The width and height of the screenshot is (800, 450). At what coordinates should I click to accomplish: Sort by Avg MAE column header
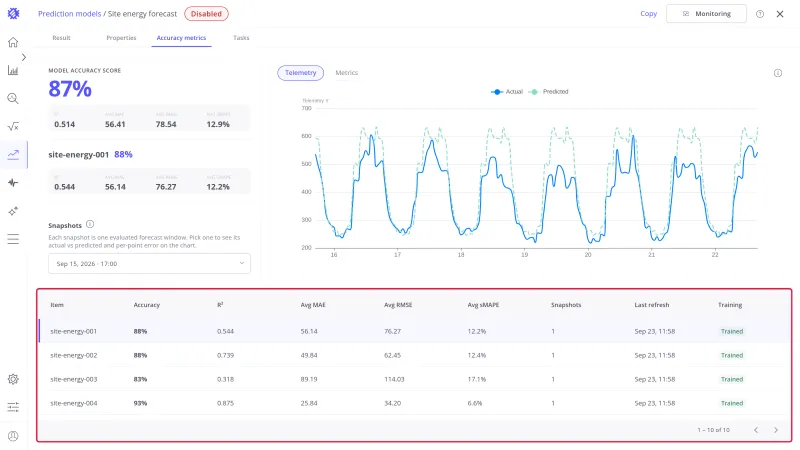(x=313, y=305)
